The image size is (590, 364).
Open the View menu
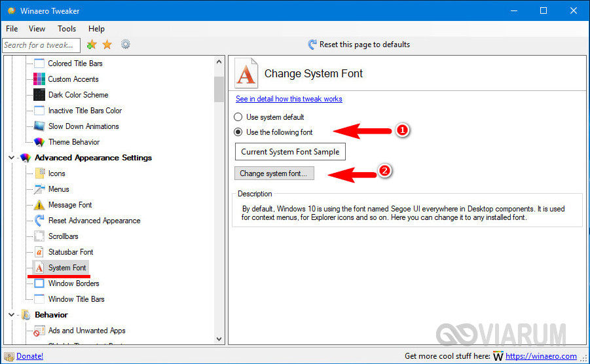click(x=37, y=29)
